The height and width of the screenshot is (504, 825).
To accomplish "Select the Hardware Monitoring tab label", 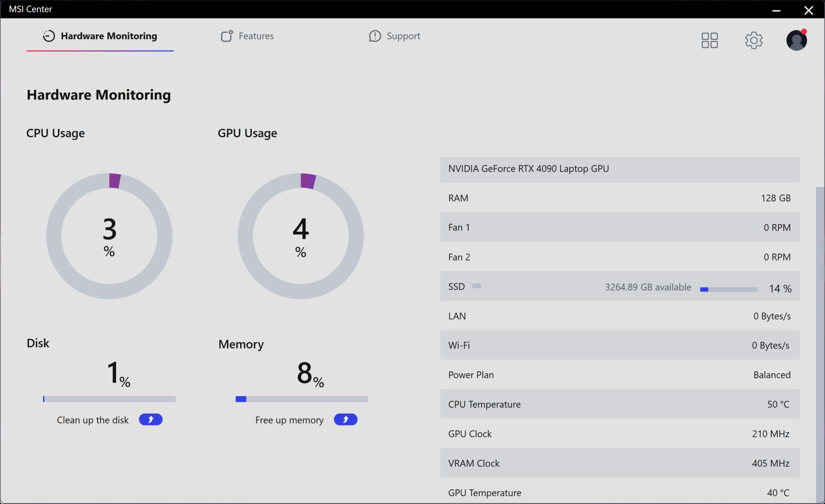I will [x=109, y=36].
